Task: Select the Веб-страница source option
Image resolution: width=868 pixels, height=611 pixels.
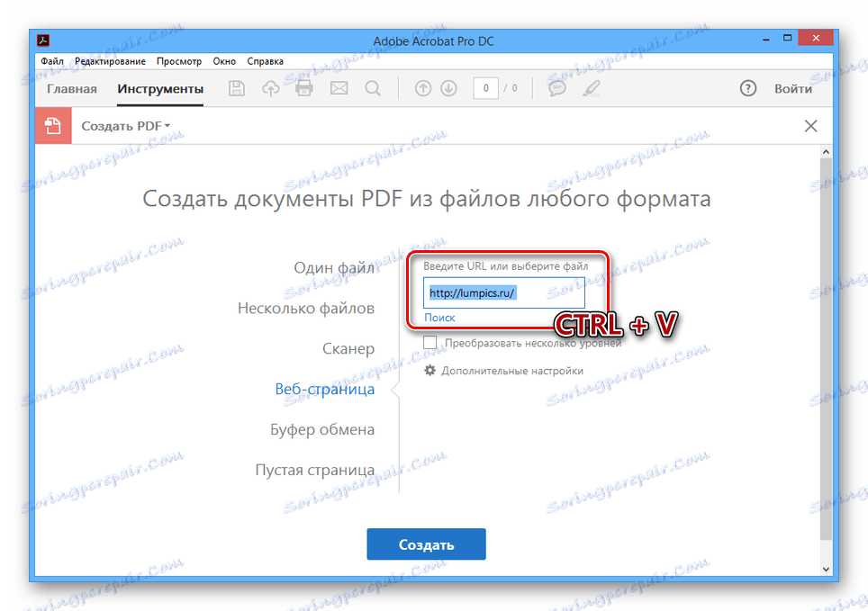Action: click(x=326, y=389)
